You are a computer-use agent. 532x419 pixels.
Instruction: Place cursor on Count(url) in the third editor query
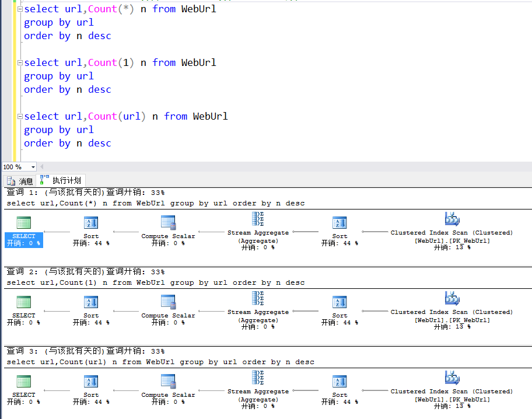click(117, 116)
